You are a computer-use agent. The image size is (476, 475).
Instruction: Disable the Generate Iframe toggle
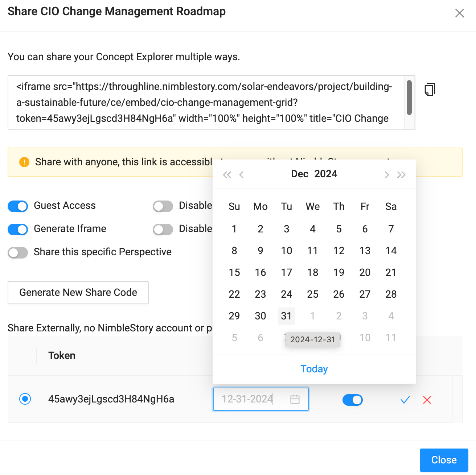(18, 229)
